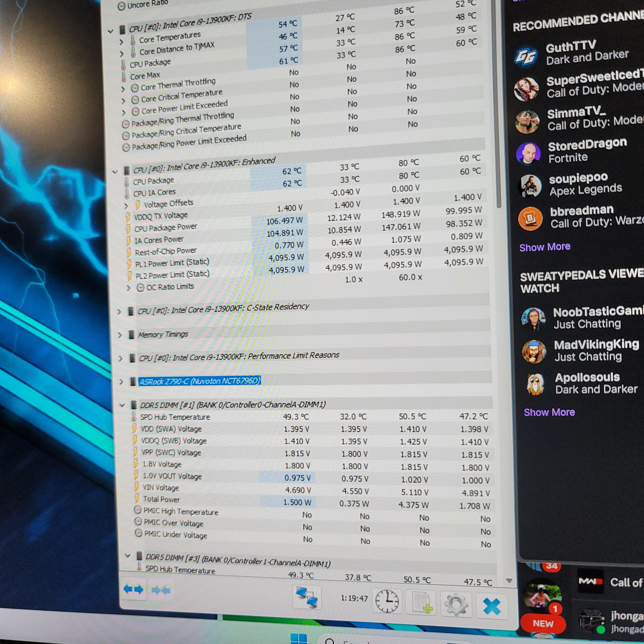Click Show More below Apollosouls

point(549,412)
